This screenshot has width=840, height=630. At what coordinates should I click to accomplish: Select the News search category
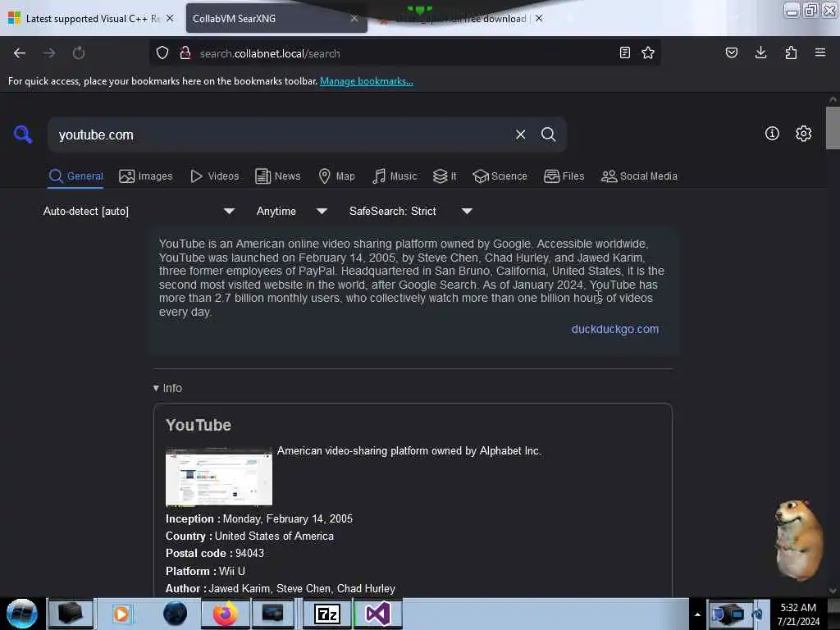pos(278,176)
